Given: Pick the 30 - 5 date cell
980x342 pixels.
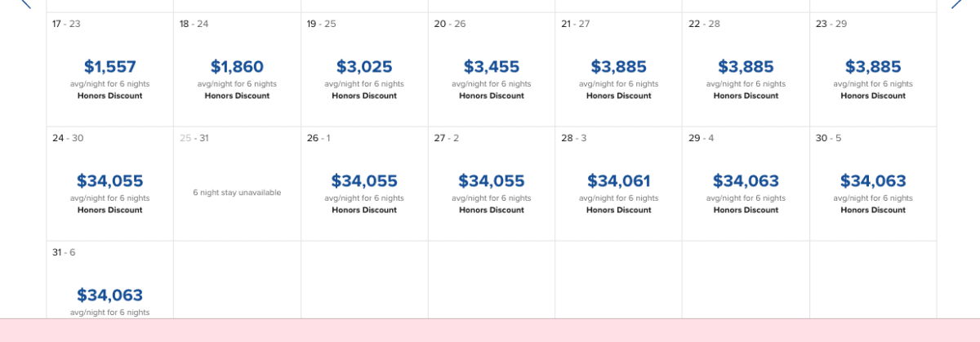Looking at the screenshot, I should (873, 184).
